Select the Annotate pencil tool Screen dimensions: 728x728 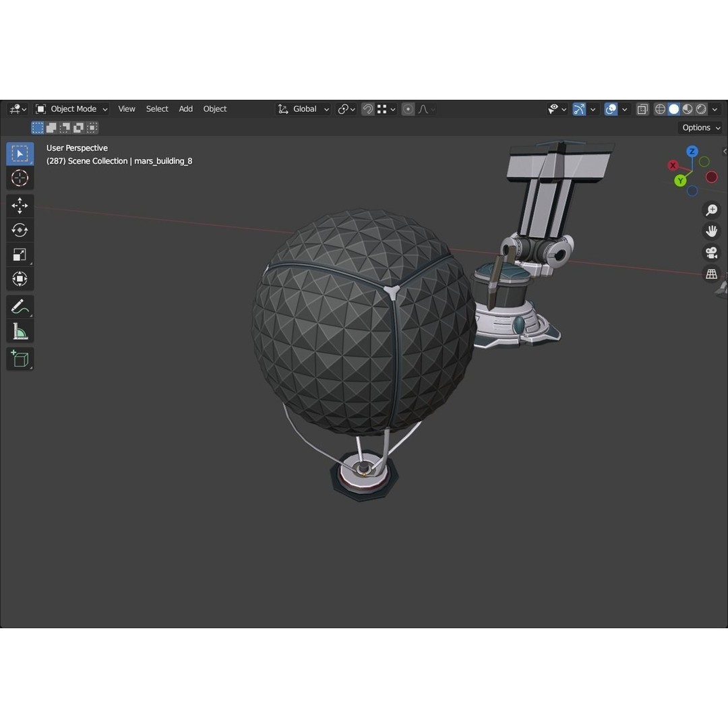click(x=20, y=306)
